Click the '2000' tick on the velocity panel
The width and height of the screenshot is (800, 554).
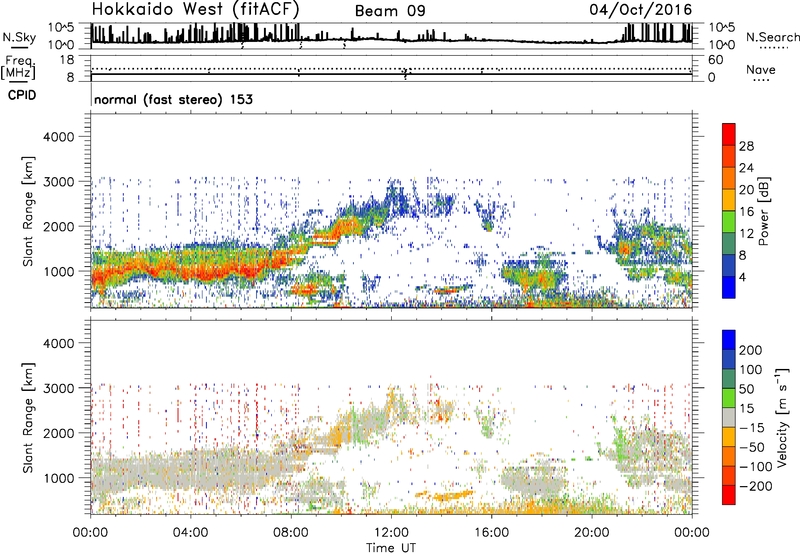point(58,433)
